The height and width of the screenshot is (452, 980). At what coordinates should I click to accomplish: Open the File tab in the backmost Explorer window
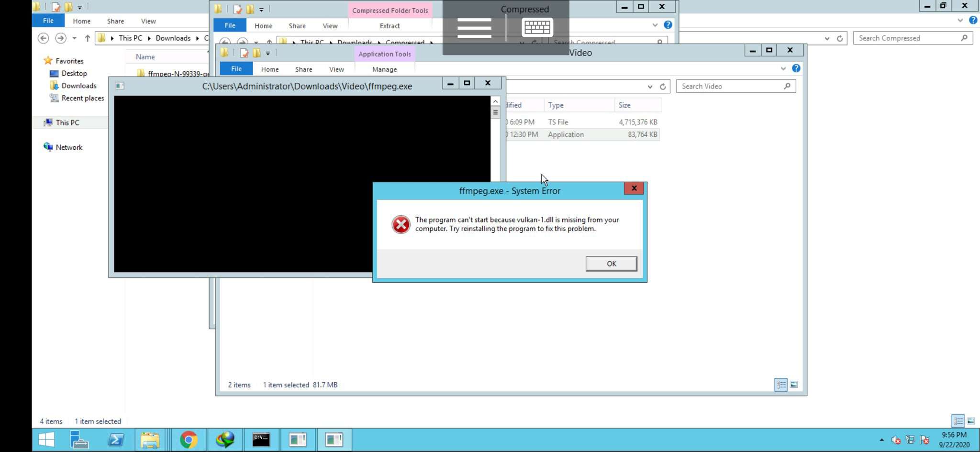tap(48, 21)
